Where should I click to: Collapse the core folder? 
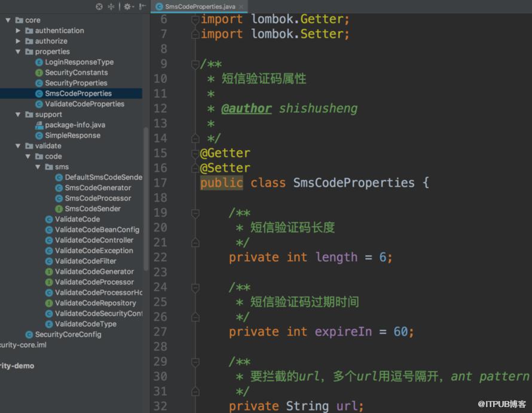click(8, 20)
